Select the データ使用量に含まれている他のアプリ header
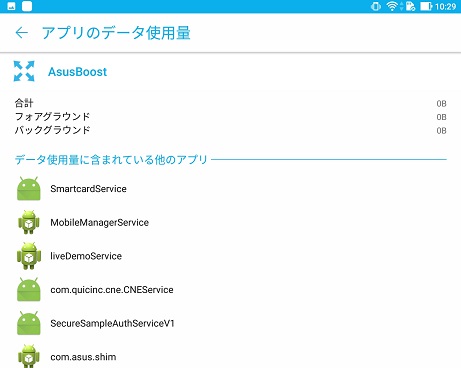 click(111, 160)
